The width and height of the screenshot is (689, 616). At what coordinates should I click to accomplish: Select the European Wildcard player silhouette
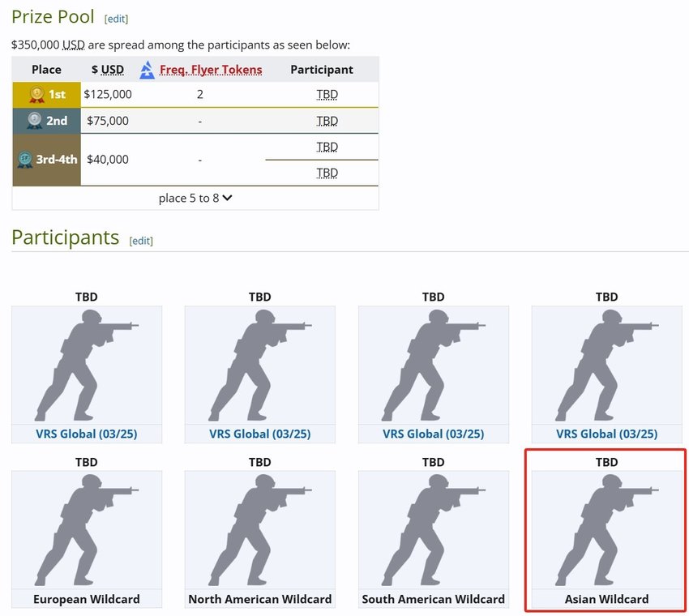(87, 529)
